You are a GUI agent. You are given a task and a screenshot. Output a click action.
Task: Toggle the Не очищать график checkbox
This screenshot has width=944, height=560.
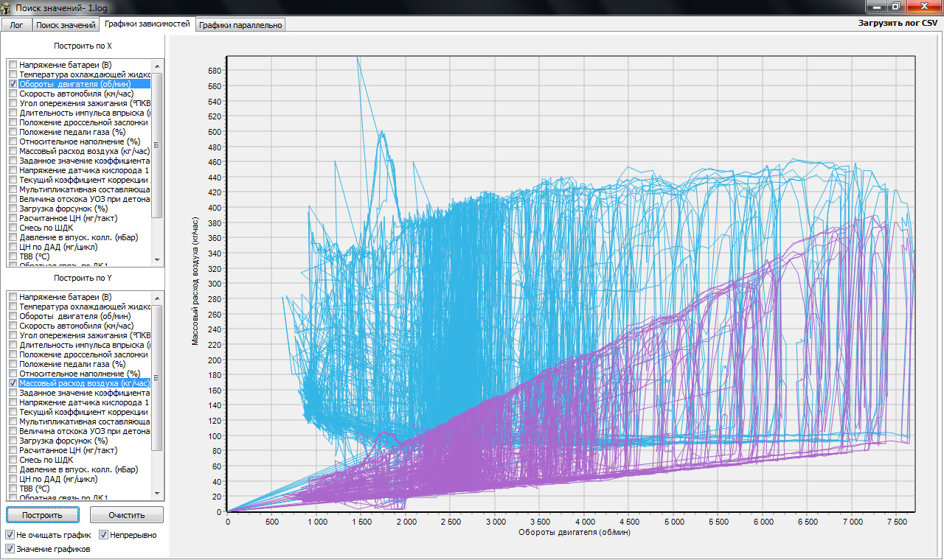[10, 535]
